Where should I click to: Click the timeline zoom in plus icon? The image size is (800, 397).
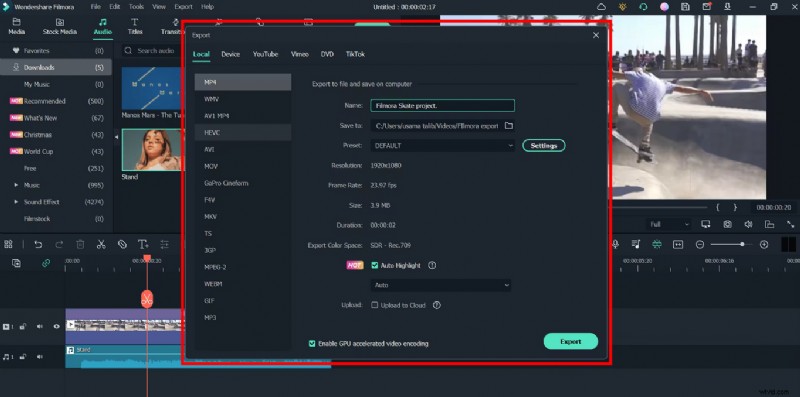[764, 244]
